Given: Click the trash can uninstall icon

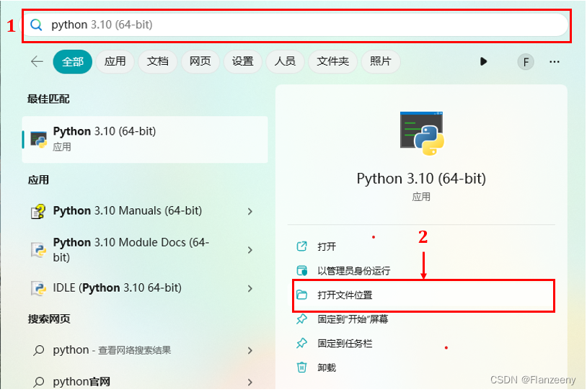Looking at the screenshot, I should tap(301, 367).
